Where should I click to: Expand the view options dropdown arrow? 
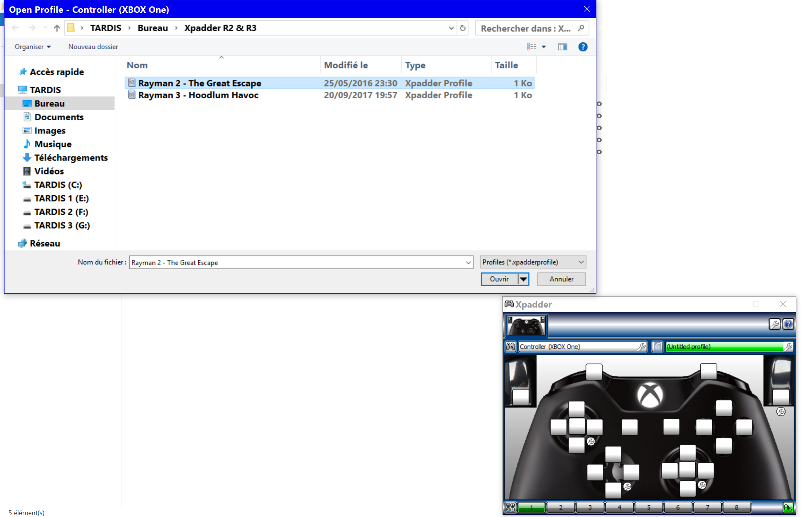coord(544,47)
